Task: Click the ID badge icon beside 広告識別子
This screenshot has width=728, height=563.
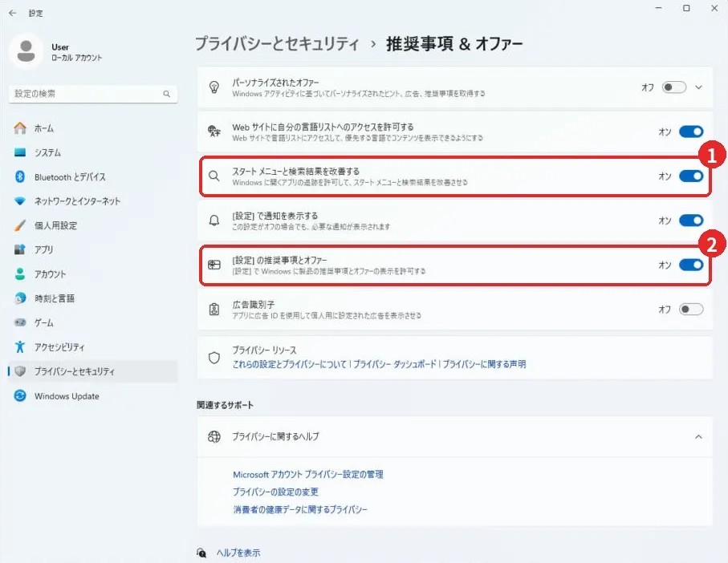Action: click(214, 310)
